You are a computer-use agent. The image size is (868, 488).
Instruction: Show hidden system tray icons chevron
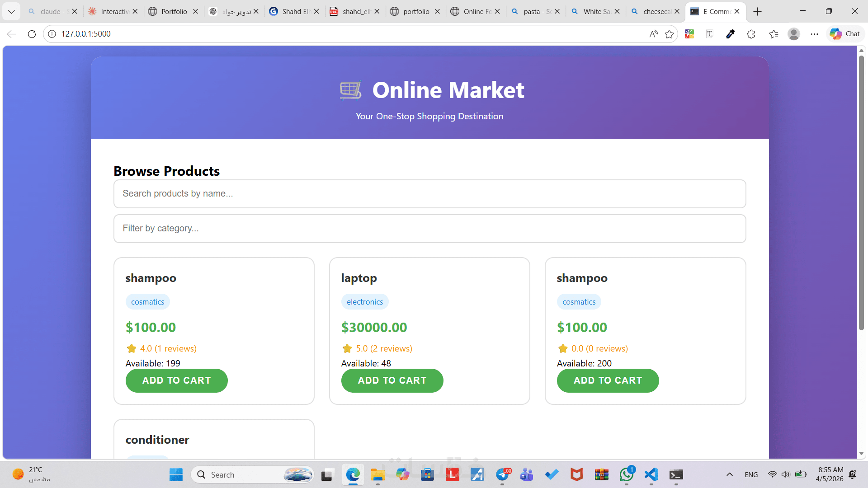[x=729, y=474]
